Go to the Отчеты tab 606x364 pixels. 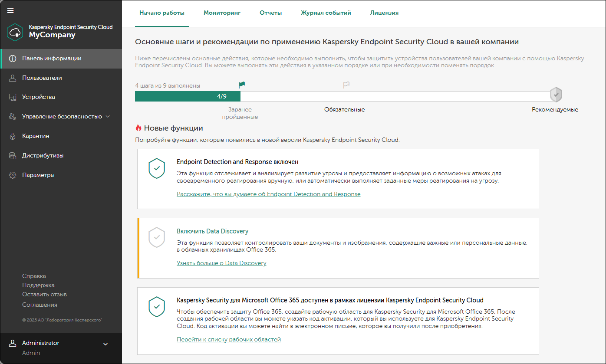[271, 13]
